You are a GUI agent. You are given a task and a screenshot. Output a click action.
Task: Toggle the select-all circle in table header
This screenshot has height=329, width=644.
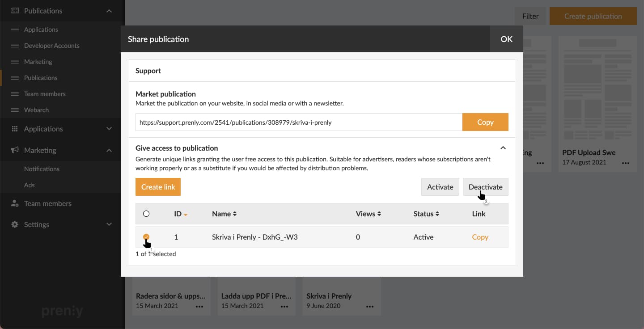coord(146,214)
